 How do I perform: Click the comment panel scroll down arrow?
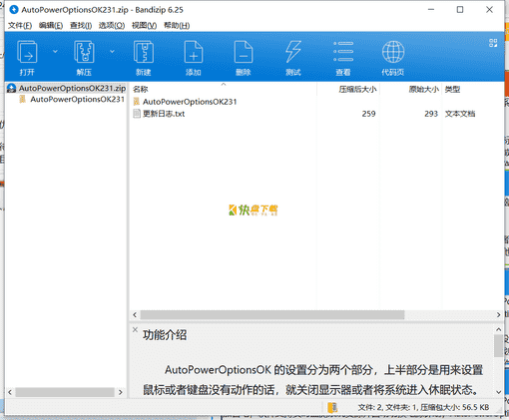pyautogui.click(x=498, y=392)
